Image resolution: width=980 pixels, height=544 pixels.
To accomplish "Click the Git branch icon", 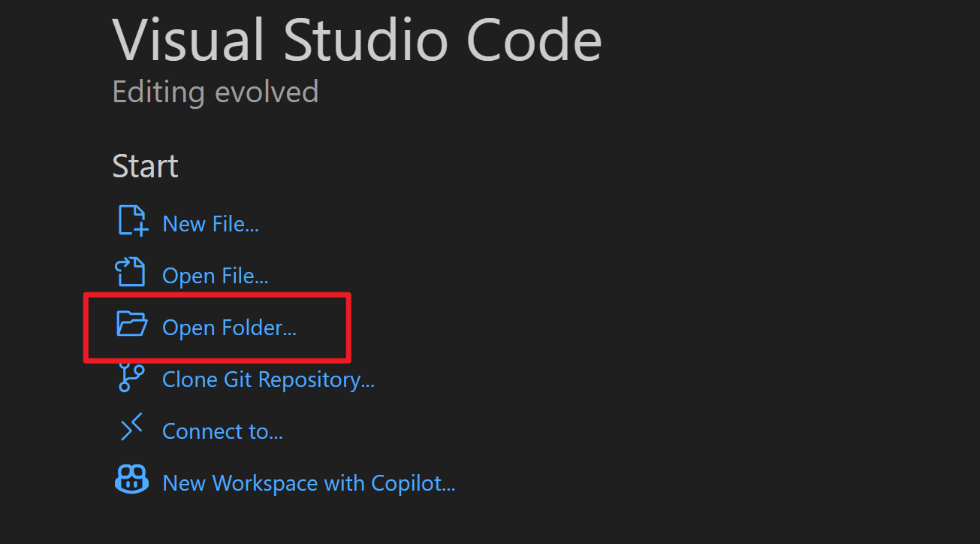I will coord(130,376).
